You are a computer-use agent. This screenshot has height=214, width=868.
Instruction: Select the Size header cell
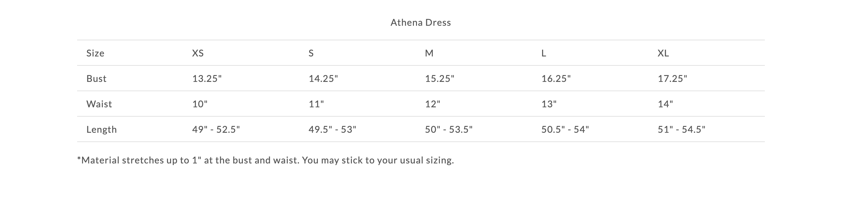pyautogui.click(x=95, y=53)
